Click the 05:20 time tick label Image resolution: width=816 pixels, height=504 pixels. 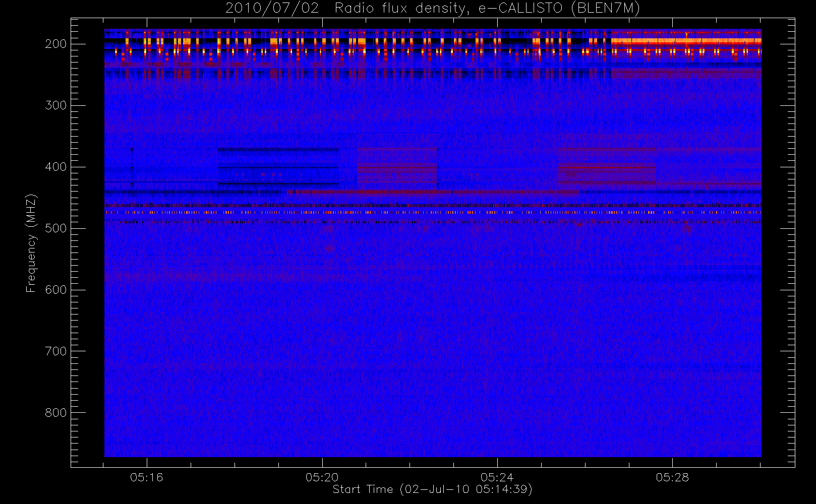pos(322,477)
